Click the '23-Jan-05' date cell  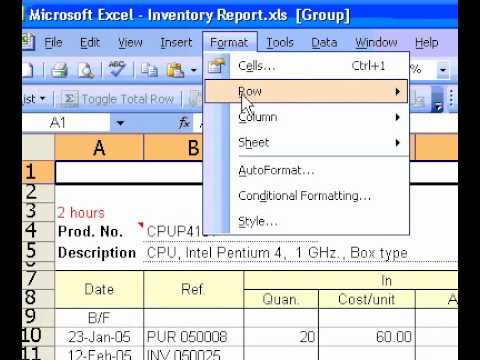[99, 337]
